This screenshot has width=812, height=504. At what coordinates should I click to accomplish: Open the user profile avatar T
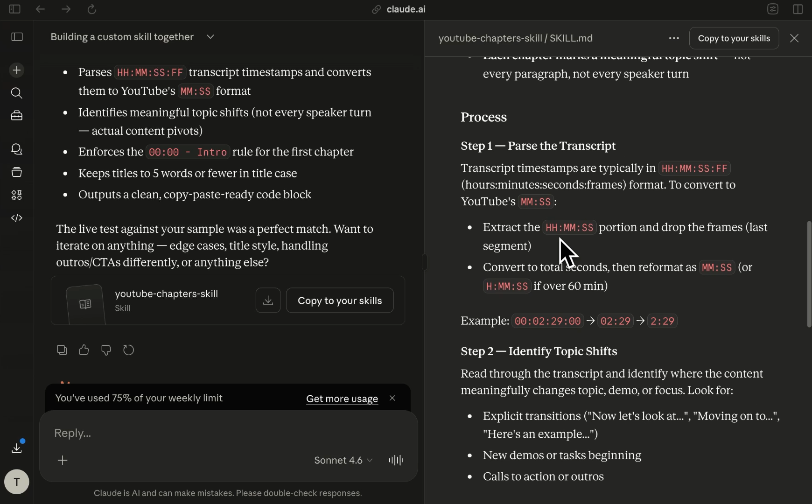[17, 482]
